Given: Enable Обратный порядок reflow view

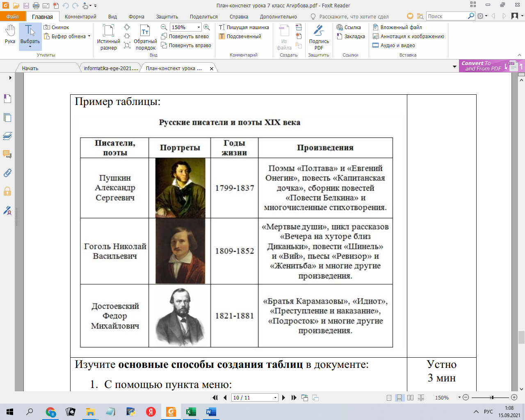Looking at the screenshot, I should pos(145,37).
